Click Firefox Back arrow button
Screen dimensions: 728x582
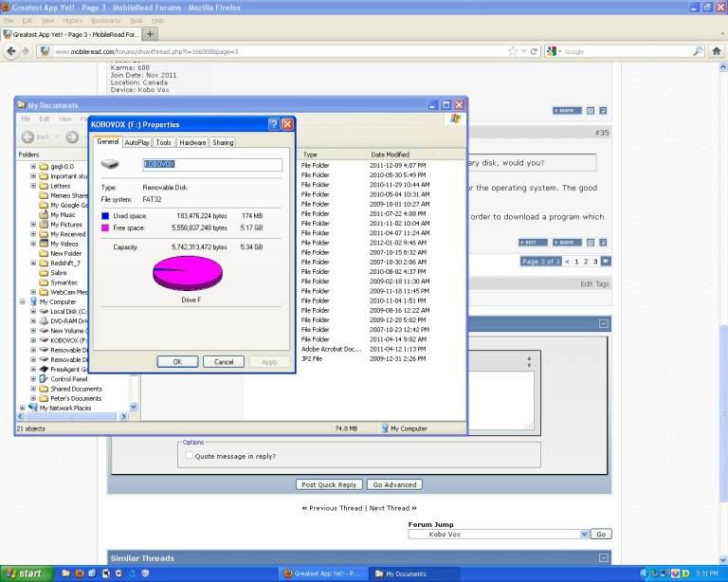[x=11, y=51]
